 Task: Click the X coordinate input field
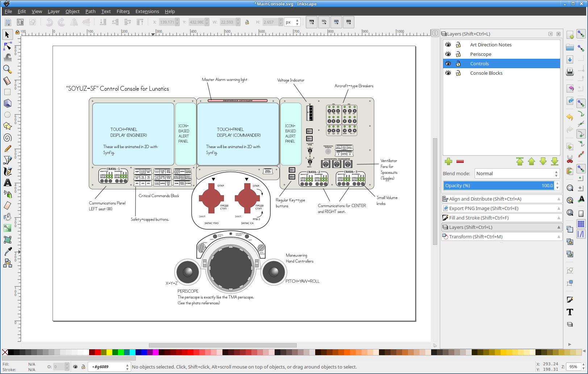point(167,22)
